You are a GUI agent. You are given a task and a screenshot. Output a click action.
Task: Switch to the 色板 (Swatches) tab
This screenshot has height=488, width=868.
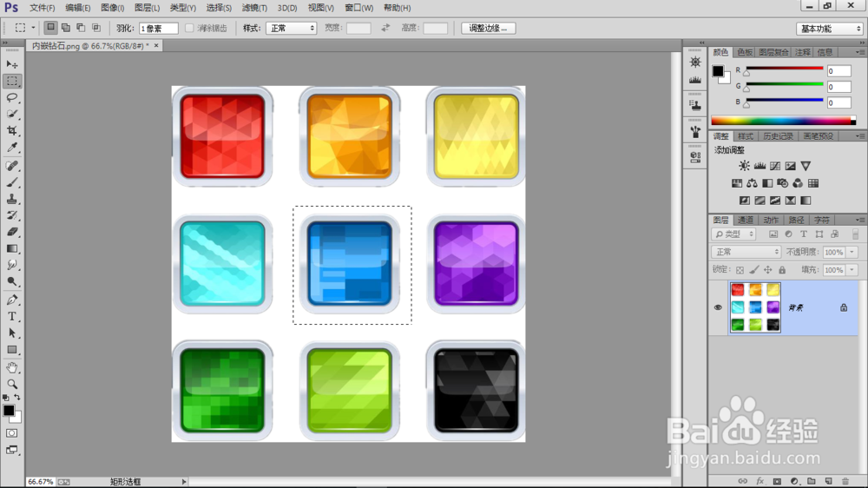(x=745, y=52)
